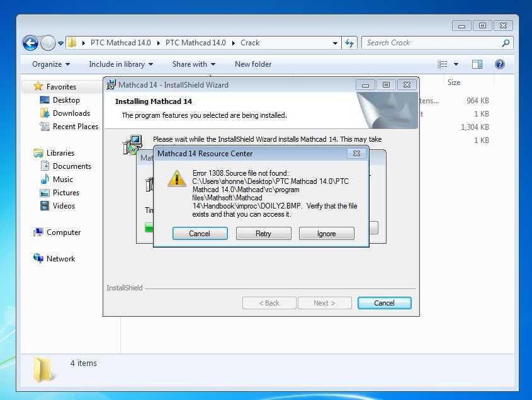The height and width of the screenshot is (400, 532).
Task: Click the Favorites star icon
Action: pyautogui.click(x=38, y=86)
